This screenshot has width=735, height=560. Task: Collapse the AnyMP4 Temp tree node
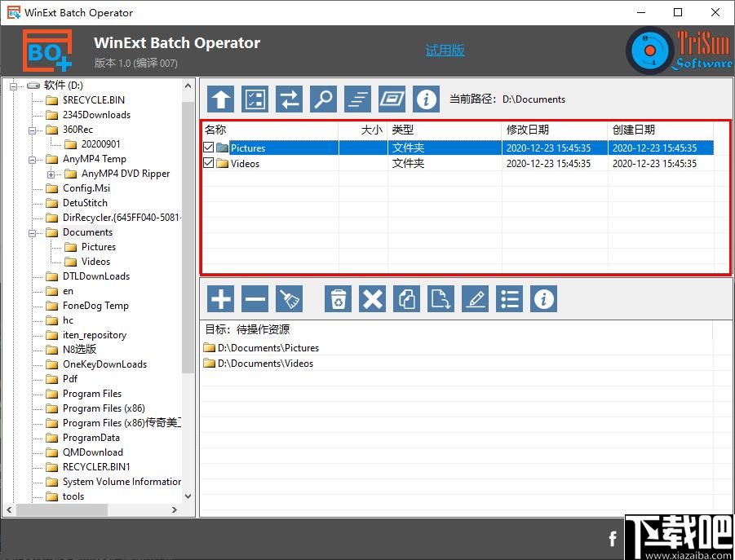point(33,160)
